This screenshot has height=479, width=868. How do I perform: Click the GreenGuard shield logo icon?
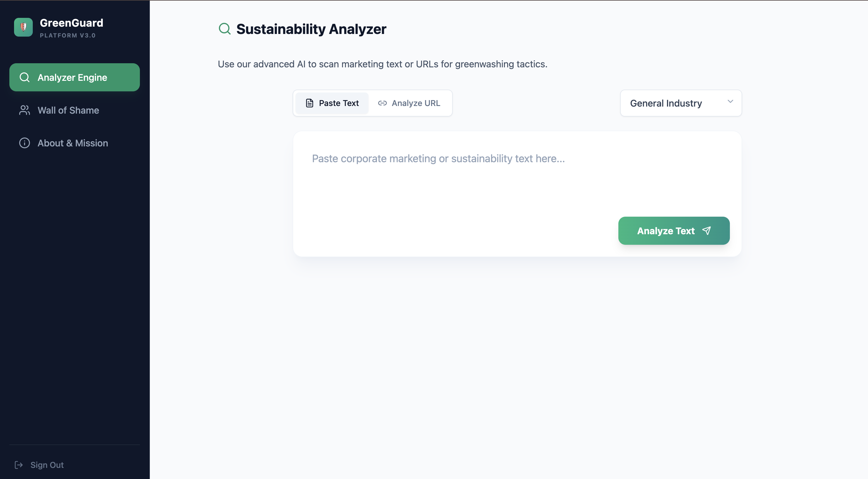coord(23,27)
